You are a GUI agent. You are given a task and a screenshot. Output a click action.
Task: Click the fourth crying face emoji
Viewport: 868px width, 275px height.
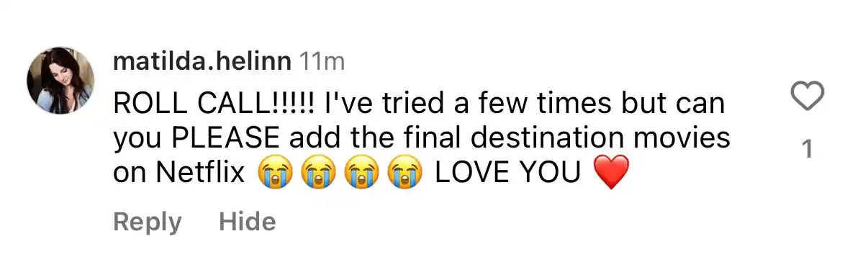[x=403, y=173]
